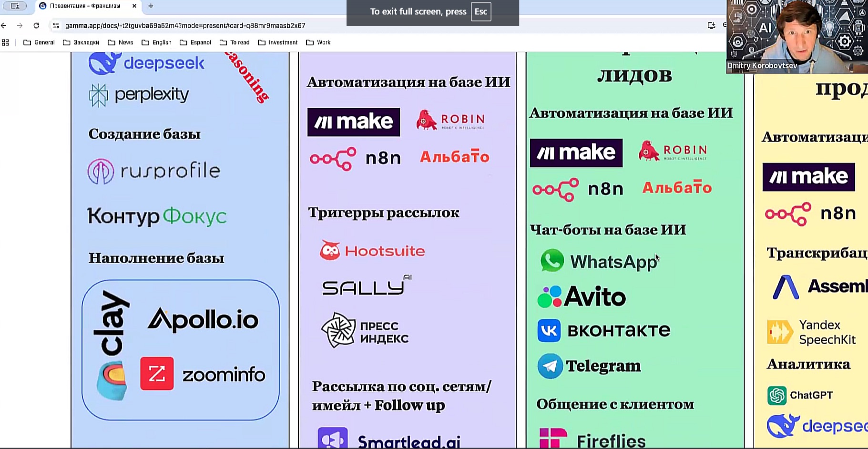Select the n8n node icon in yellow column
Viewport: 868px width, 449px height.
[788, 214]
